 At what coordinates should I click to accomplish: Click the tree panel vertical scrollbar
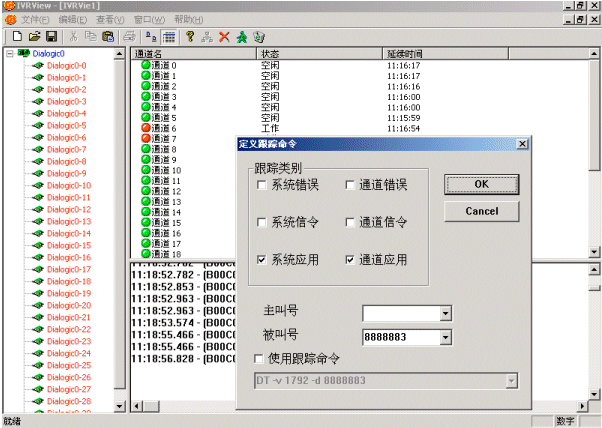tap(122, 230)
